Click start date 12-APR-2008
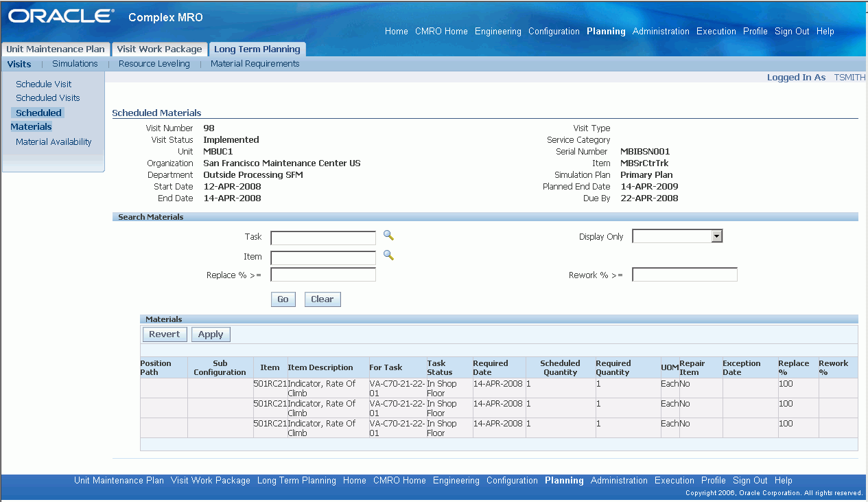This screenshot has height=502, width=868. (232, 186)
